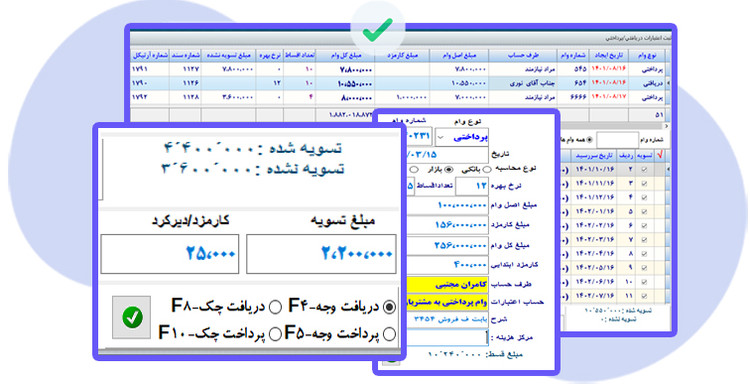Click total loan amount 10,550,000 cell

click(x=345, y=83)
